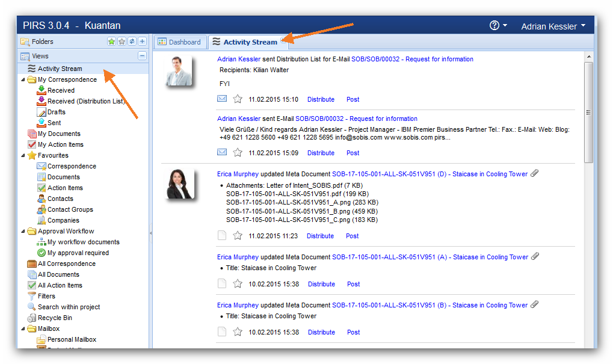The width and height of the screenshot is (613, 364).
Task: Star the 11.02.2015 15:10 activity entry
Action: point(238,99)
